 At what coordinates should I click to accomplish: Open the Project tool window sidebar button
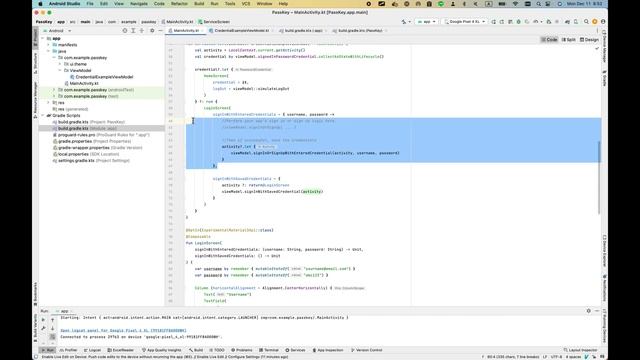(x=36, y=38)
